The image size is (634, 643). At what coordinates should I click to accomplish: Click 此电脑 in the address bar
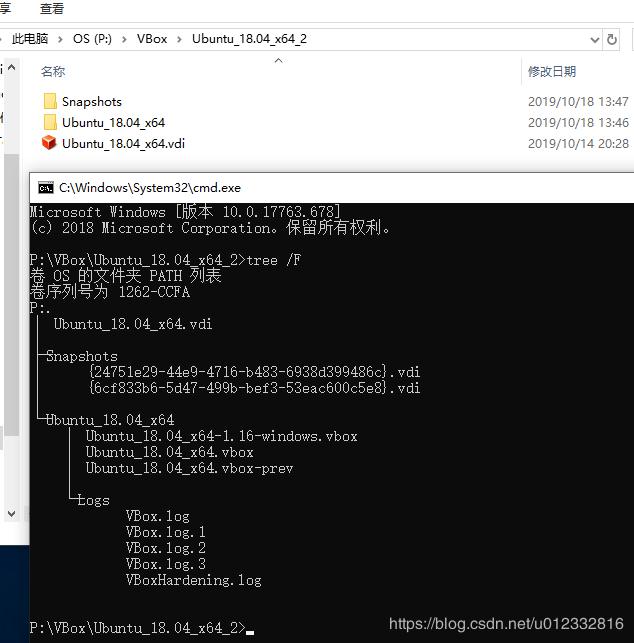[x=30, y=39]
